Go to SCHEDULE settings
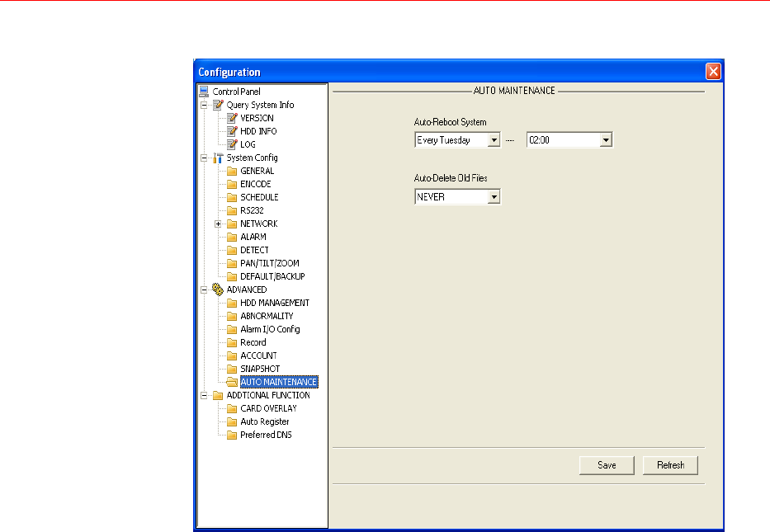Viewport: 770px width, 532px height. [259, 197]
